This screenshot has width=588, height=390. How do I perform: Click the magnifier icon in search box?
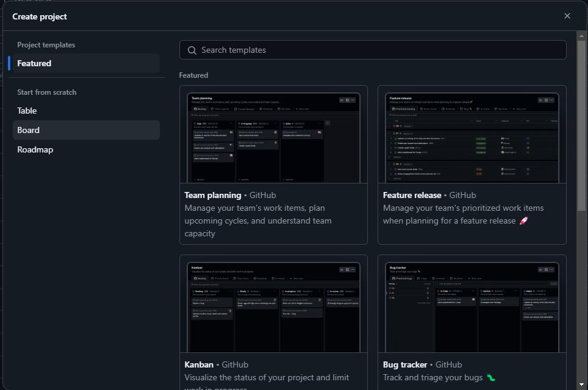click(x=192, y=50)
